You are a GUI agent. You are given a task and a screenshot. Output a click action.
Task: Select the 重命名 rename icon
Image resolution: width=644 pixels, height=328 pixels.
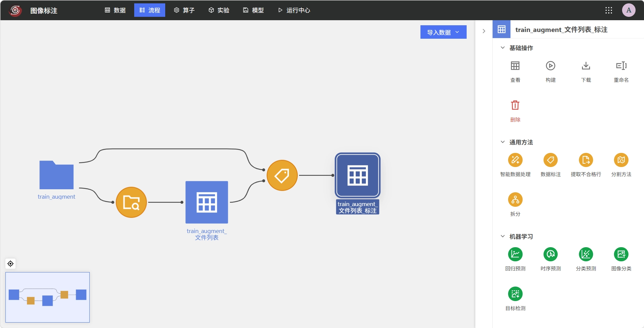click(621, 66)
